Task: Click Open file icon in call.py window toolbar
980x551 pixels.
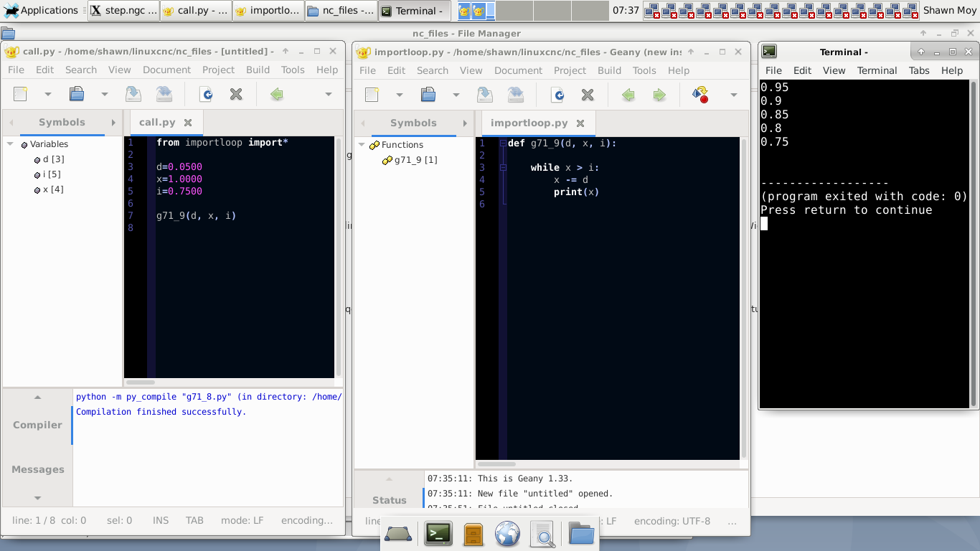Action: pyautogui.click(x=77, y=94)
